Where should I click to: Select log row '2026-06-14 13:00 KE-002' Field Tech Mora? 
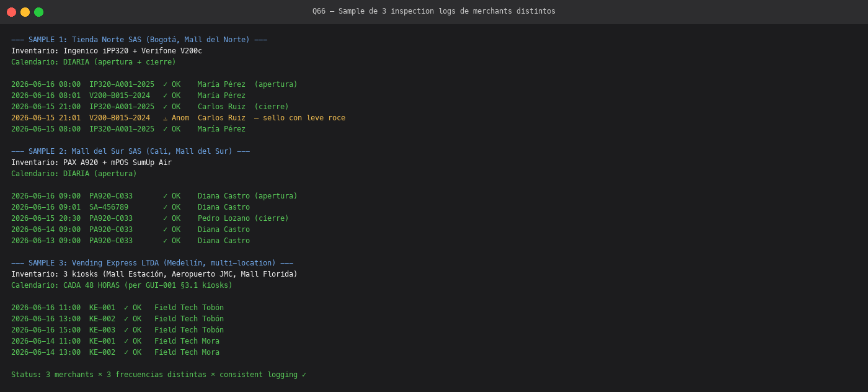point(115,352)
